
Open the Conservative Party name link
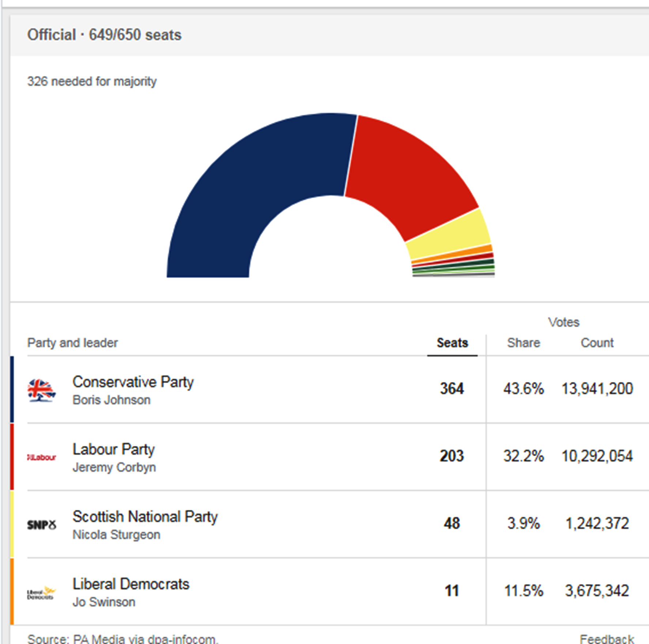(133, 382)
